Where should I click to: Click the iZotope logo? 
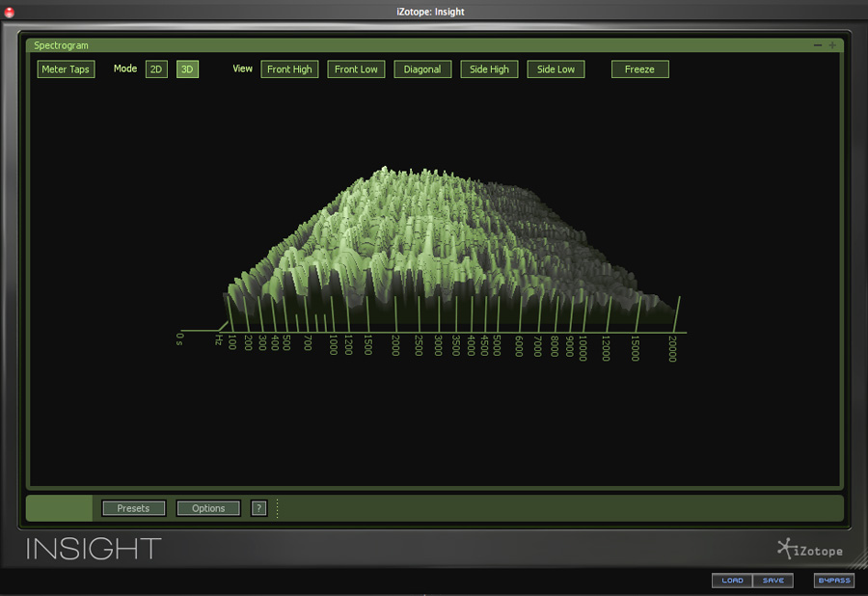810,550
